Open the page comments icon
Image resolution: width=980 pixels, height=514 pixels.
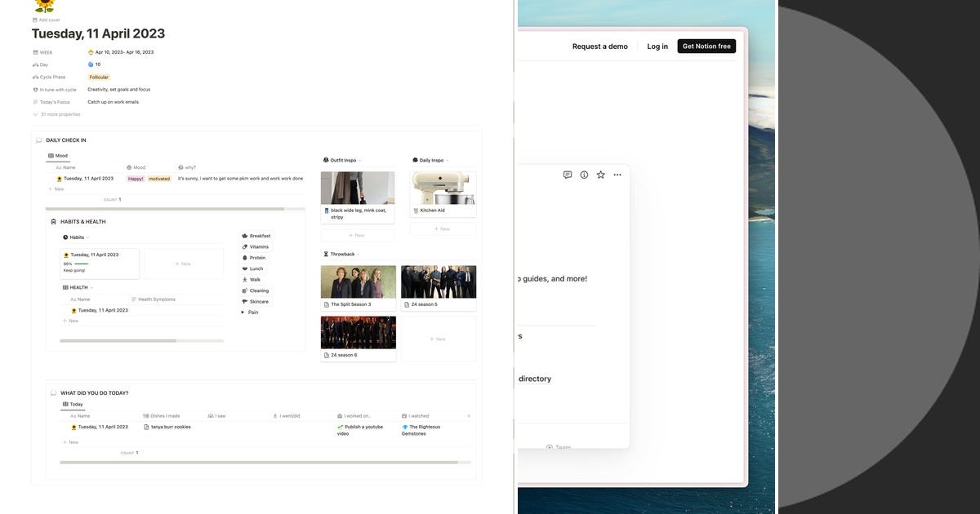(x=568, y=175)
